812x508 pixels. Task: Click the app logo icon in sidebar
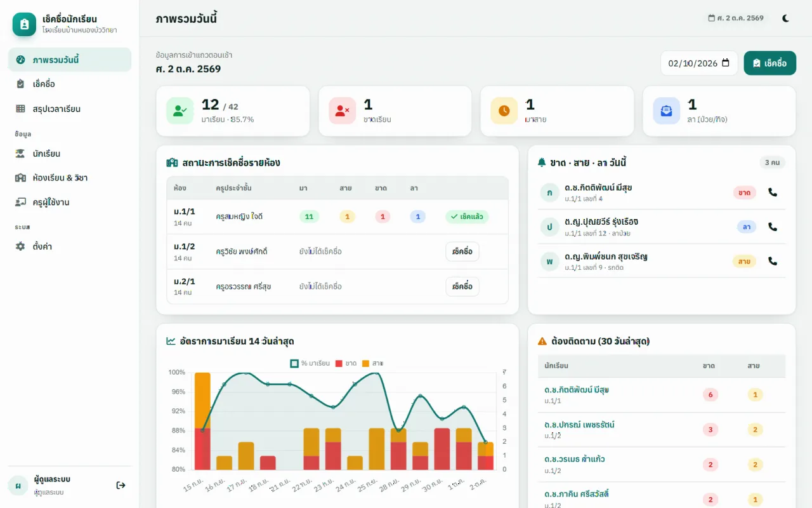24,24
